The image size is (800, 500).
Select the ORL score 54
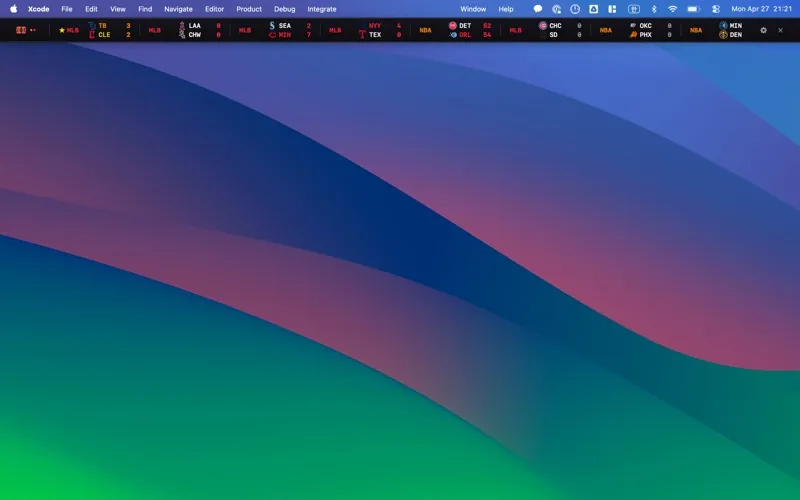coord(487,35)
